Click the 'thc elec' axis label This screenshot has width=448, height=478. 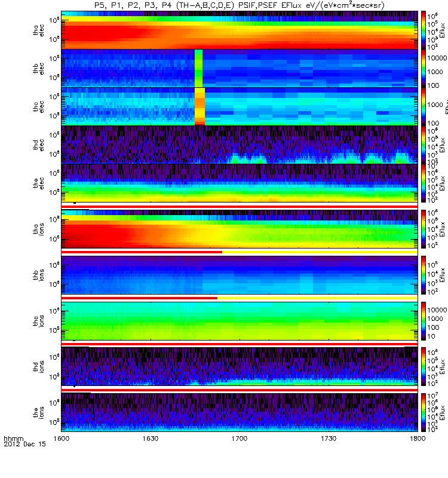(x=38, y=107)
